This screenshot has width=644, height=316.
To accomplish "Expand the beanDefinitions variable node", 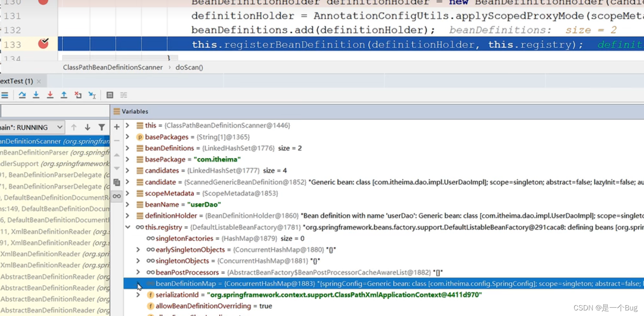I will [x=128, y=148].
